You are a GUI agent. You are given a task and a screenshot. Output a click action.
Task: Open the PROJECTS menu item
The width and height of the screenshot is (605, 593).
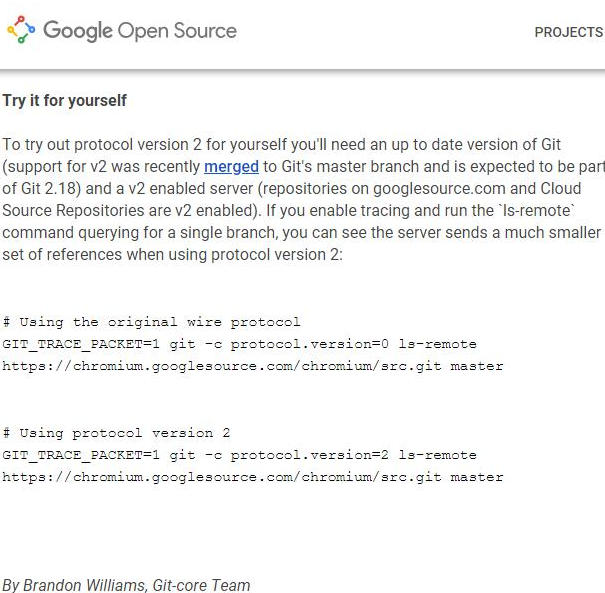click(x=569, y=32)
